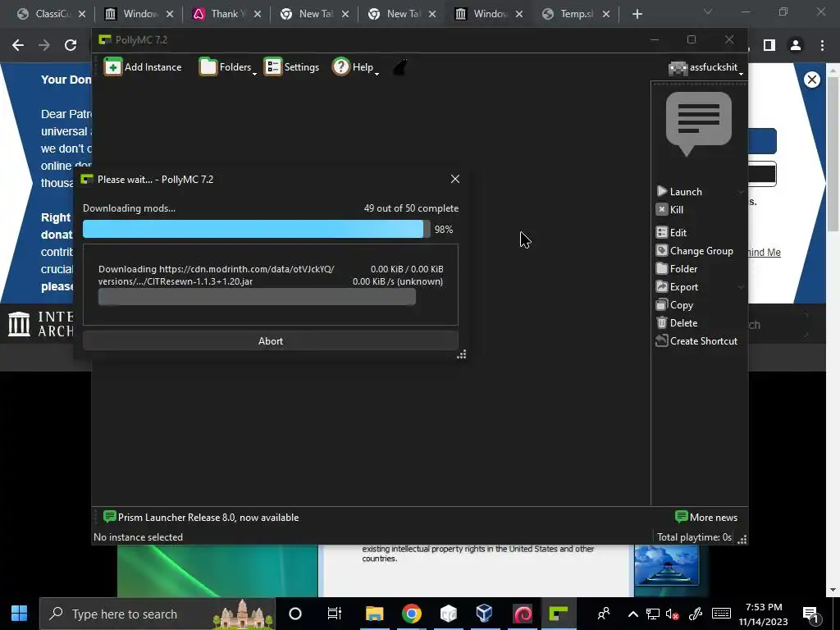Click Export in the instance sidebar
The image size is (840, 630).
click(x=677, y=287)
